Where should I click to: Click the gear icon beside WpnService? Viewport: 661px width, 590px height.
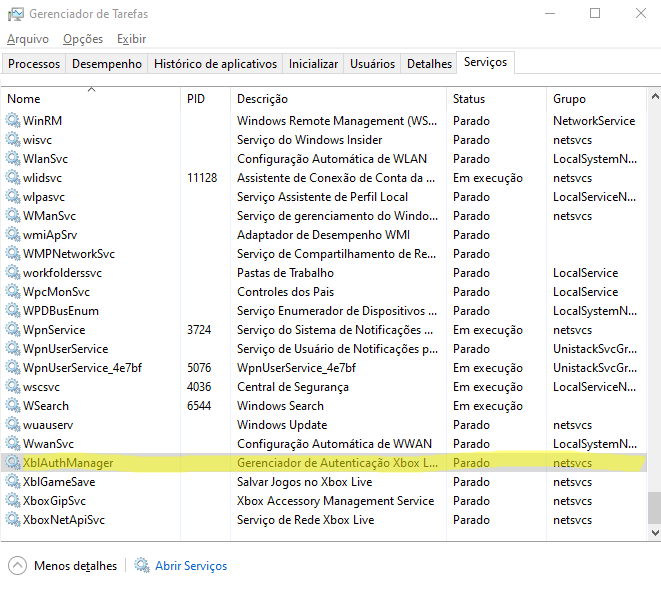click(13, 330)
